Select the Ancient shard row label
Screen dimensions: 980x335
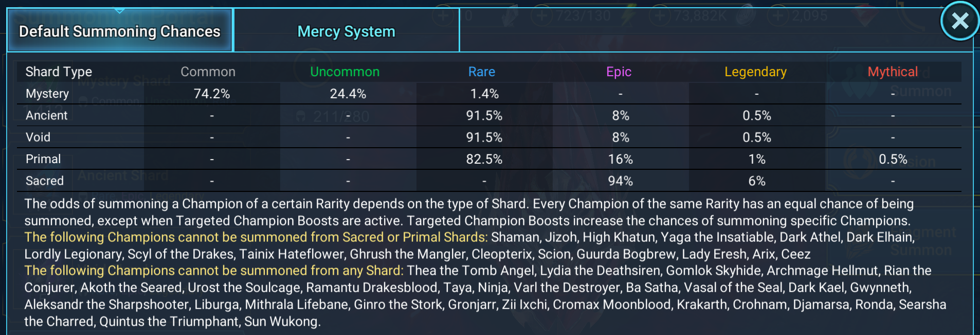tap(47, 115)
